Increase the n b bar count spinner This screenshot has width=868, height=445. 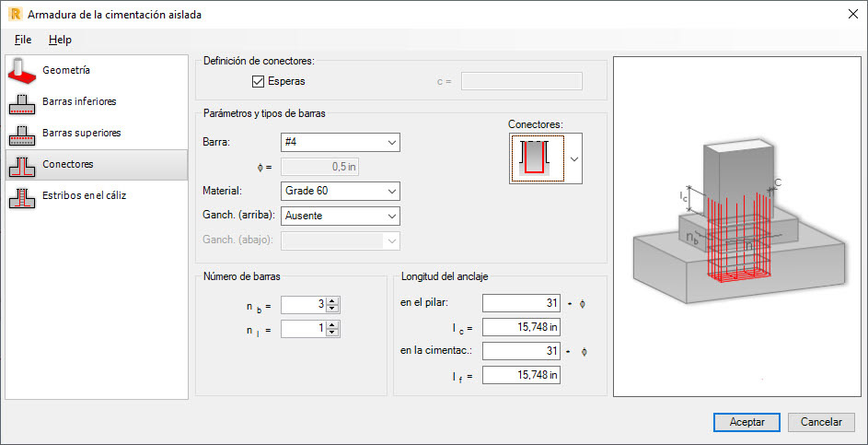(x=333, y=300)
